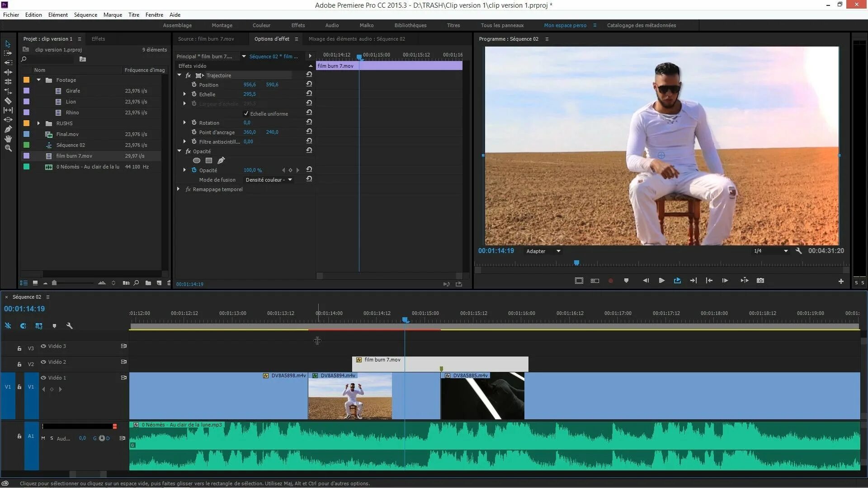Hide the Vidéo 2 track output

43,362
